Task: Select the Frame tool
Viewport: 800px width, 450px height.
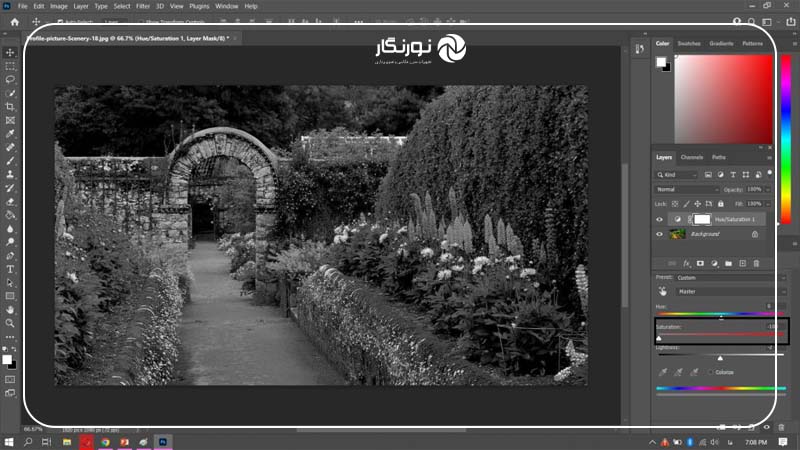Action: 10,120
